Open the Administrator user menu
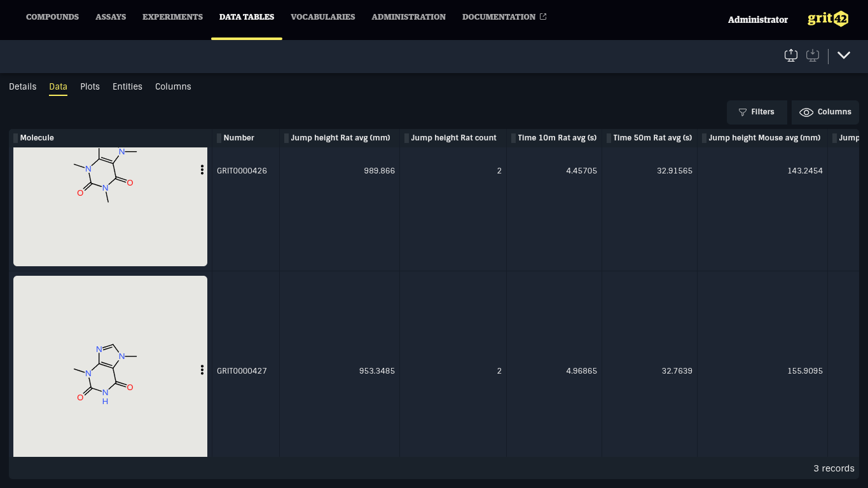 click(x=757, y=20)
